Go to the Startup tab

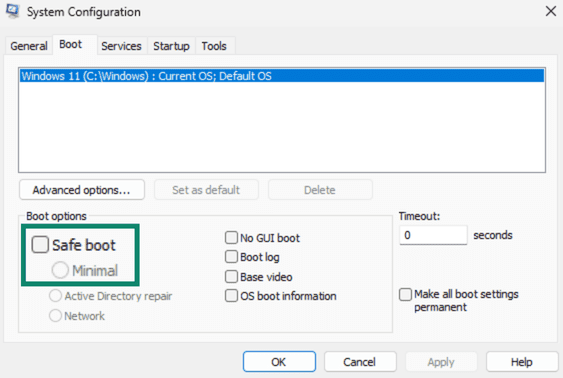click(171, 46)
